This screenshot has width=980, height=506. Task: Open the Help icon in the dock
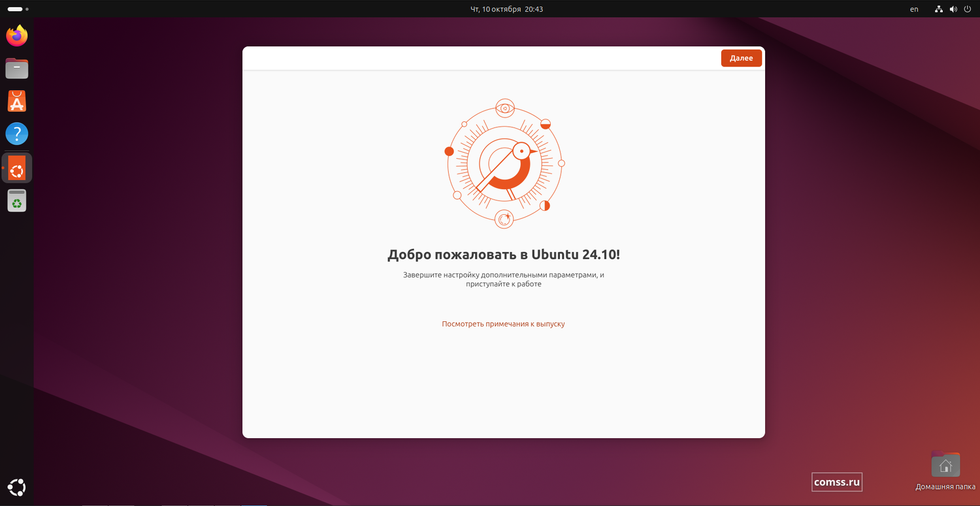tap(17, 134)
